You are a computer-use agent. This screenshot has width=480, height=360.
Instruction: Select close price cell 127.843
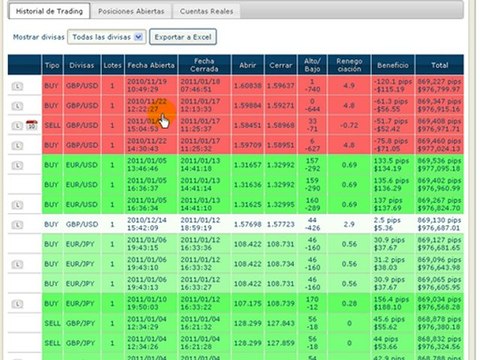[281, 323]
